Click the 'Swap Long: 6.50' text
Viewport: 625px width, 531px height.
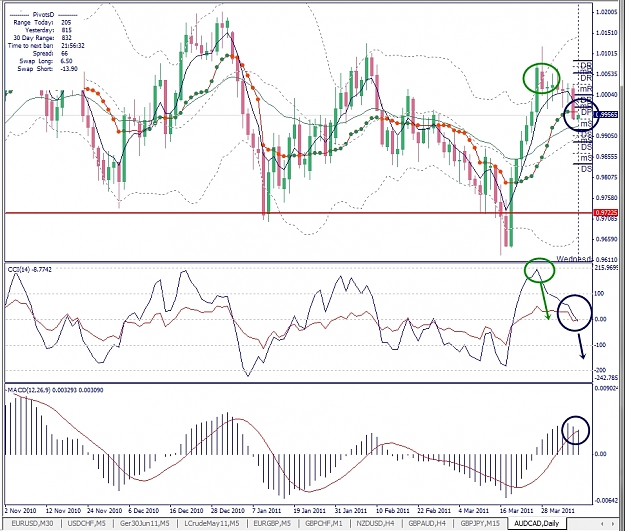coord(46,61)
